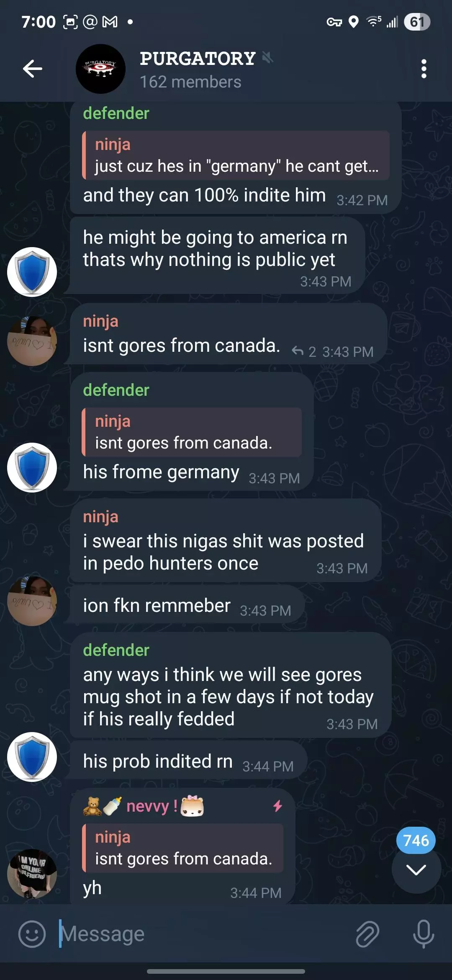Tap ninja's avatar beside 'ion fkn remmeber'
This screenshot has height=980, width=452.
(32, 601)
